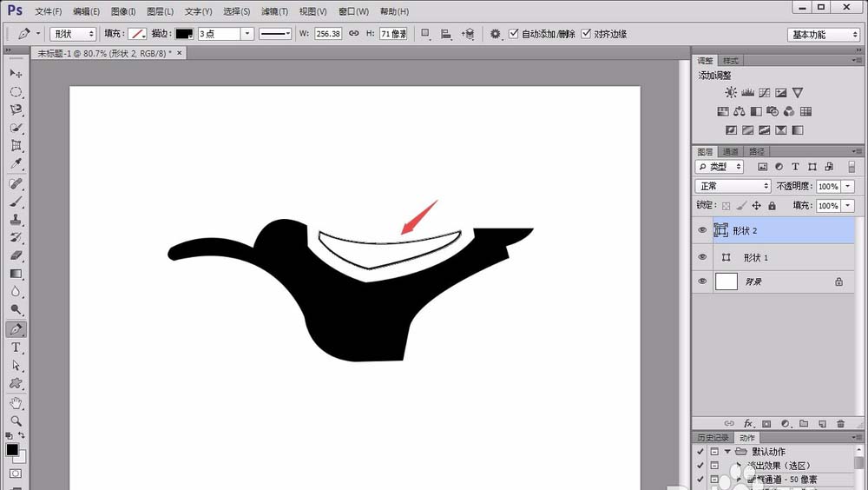868x490 pixels.
Task: Click the W width input field
Action: (328, 34)
